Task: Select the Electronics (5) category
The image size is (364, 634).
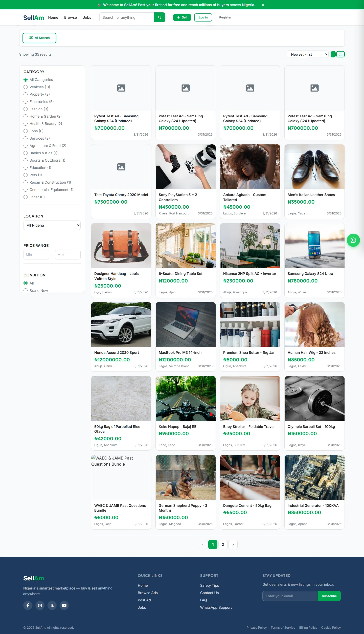Action: [39, 102]
